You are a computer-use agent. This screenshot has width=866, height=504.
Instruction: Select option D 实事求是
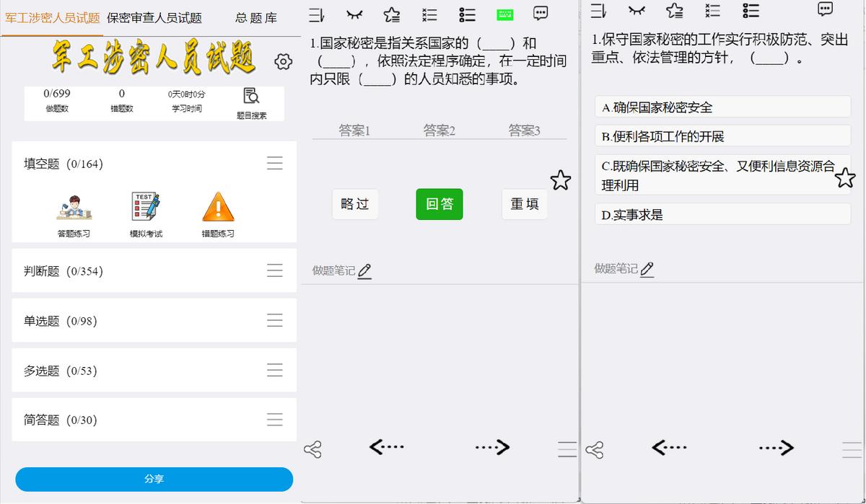click(722, 214)
